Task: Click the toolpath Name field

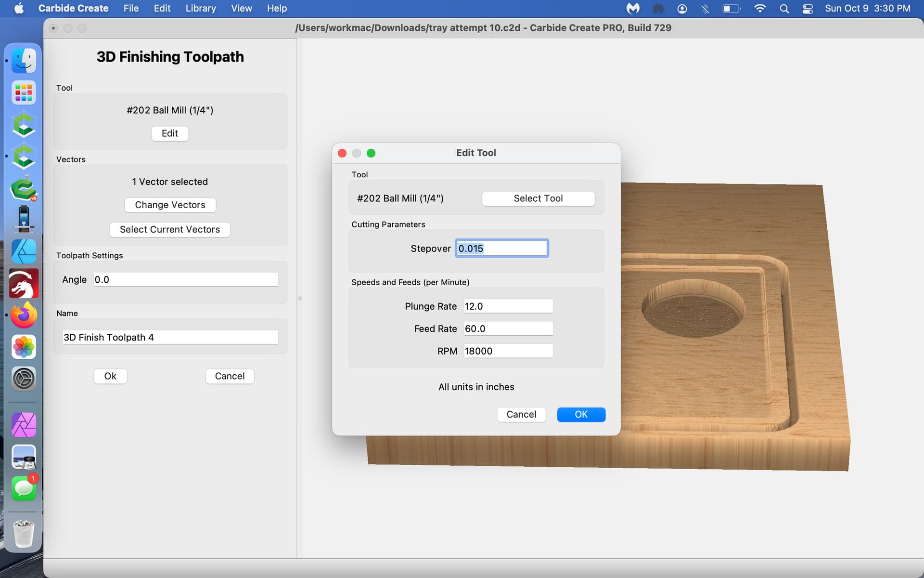Action: 170,338
